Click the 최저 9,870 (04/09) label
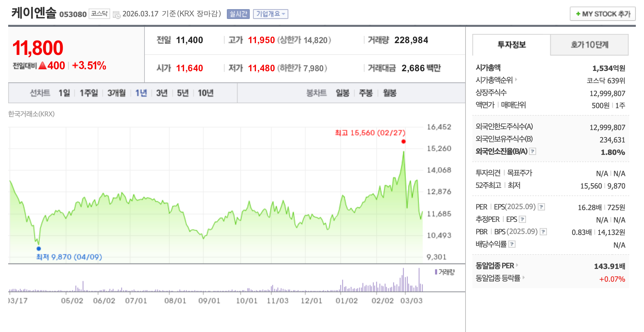 (x=69, y=257)
